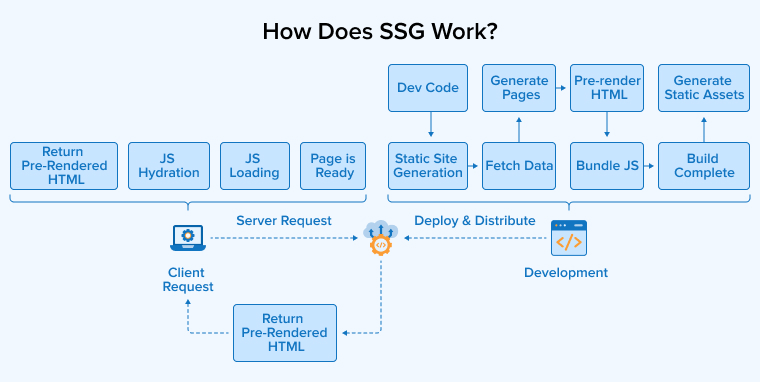The image size is (760, 382).
Task: Click the Server Request label
Action: 284,221
